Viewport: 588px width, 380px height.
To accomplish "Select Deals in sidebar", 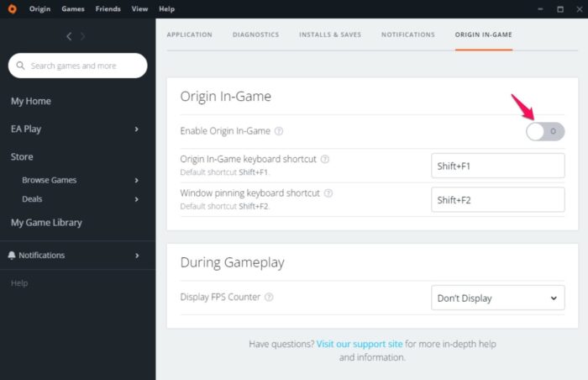I will click(x=32, y=199).
